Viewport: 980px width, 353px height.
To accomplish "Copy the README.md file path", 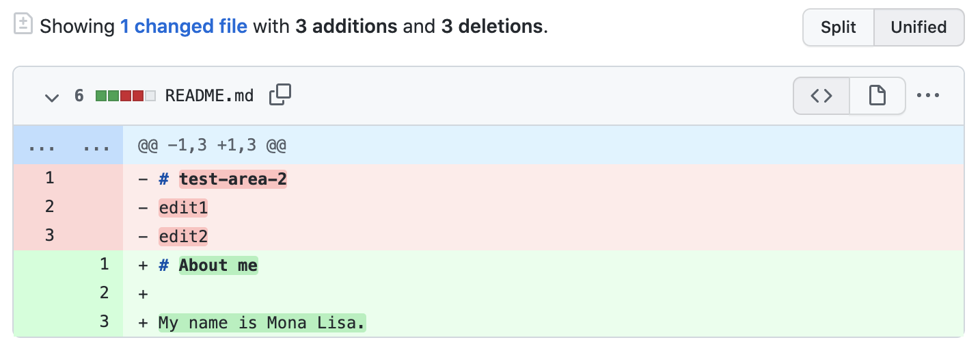I will pos(280,95).
